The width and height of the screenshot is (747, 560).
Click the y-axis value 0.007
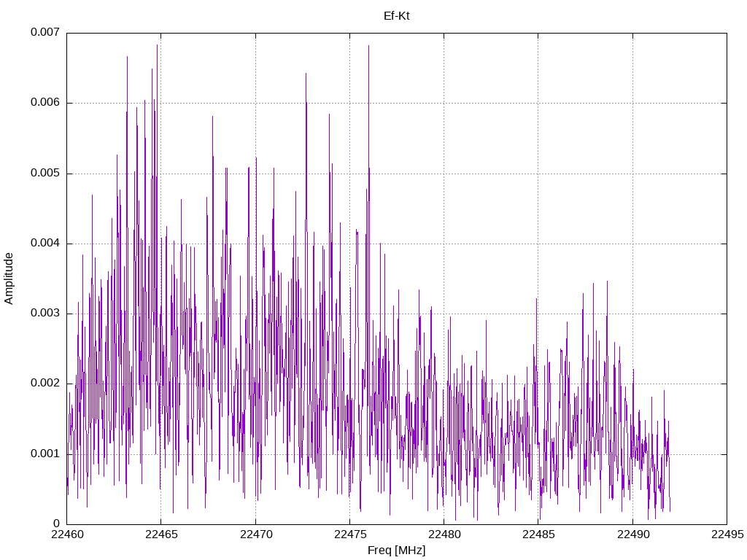click(45, 32)
